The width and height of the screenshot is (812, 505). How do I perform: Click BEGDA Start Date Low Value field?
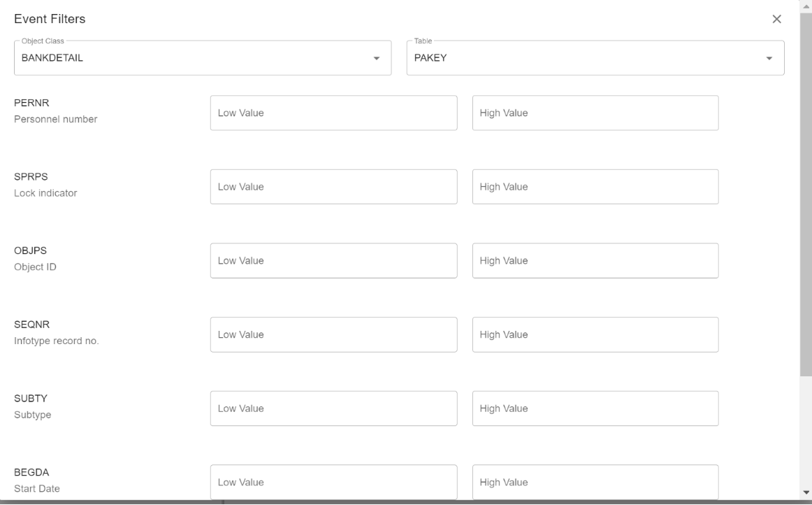pos(333,483)
